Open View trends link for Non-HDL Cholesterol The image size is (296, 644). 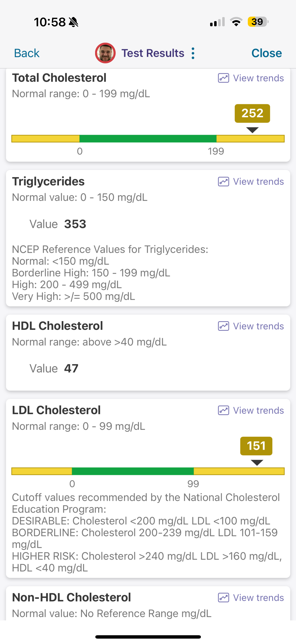(x=258, y=598)
